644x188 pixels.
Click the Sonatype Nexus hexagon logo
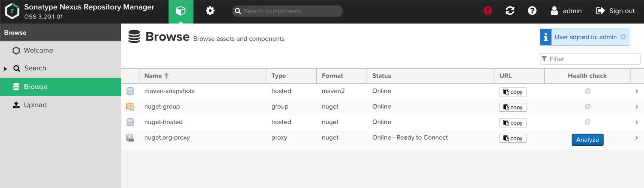[x=12, y=11]
